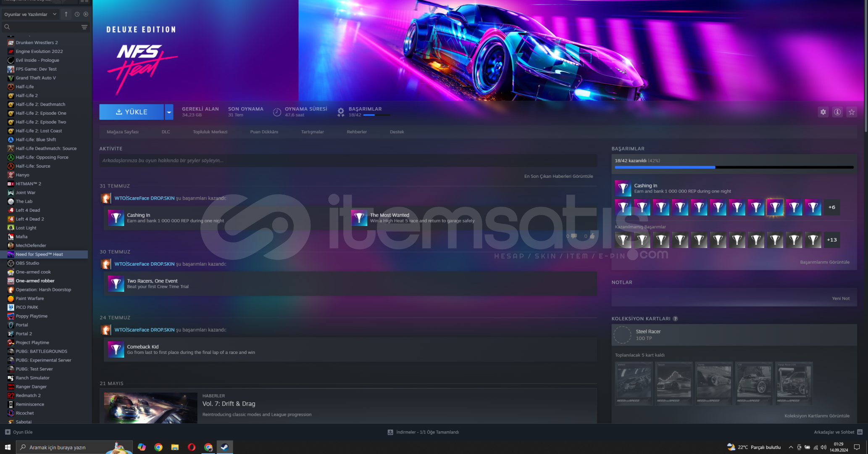Click the playtime clock icon
The height and width of the screenshot is (454, 868).
(x=277, y=112)
